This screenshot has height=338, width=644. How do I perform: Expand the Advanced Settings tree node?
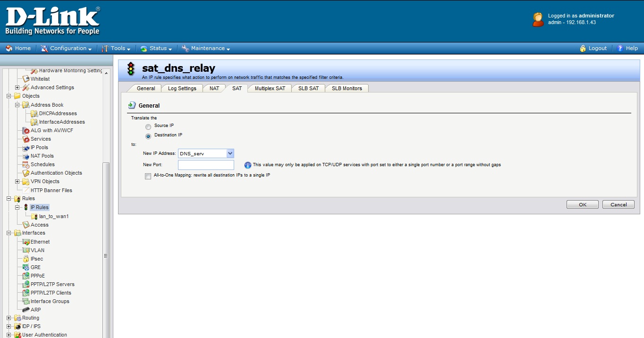[x=17, y=87]
